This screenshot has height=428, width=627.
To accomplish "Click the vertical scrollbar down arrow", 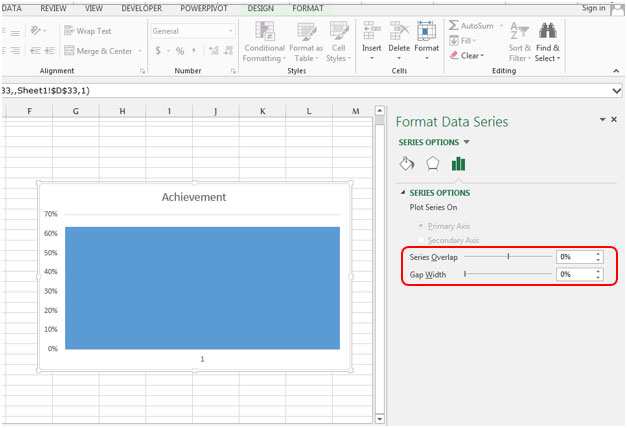I will (379, 419).
